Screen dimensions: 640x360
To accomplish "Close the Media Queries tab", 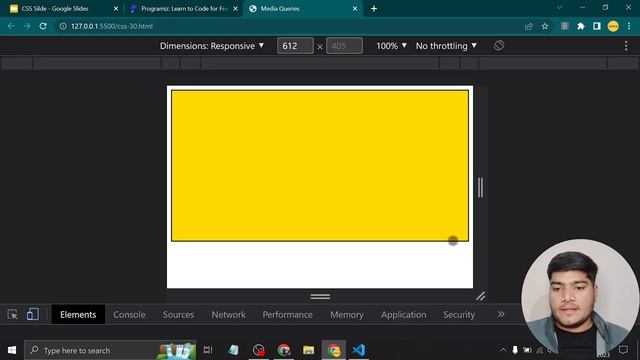I will point(355,9).
